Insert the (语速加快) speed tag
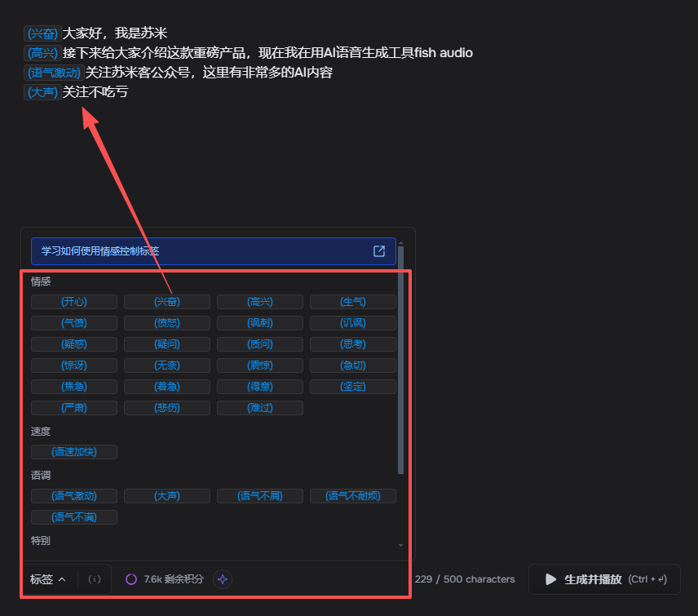 point(74,452)
